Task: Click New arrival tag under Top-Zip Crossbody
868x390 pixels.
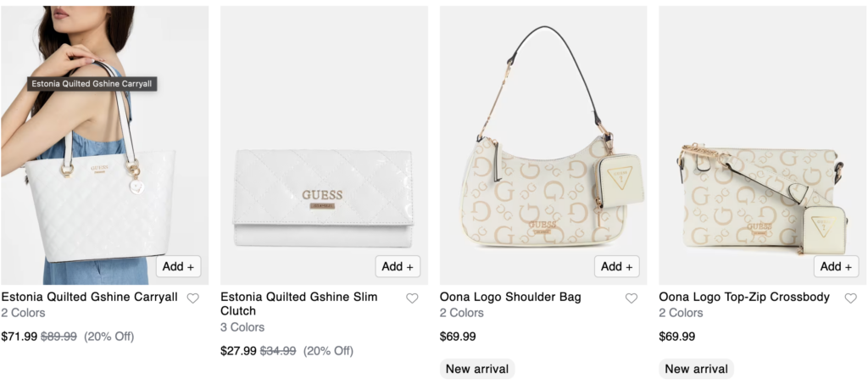Action: pos(696,369)
